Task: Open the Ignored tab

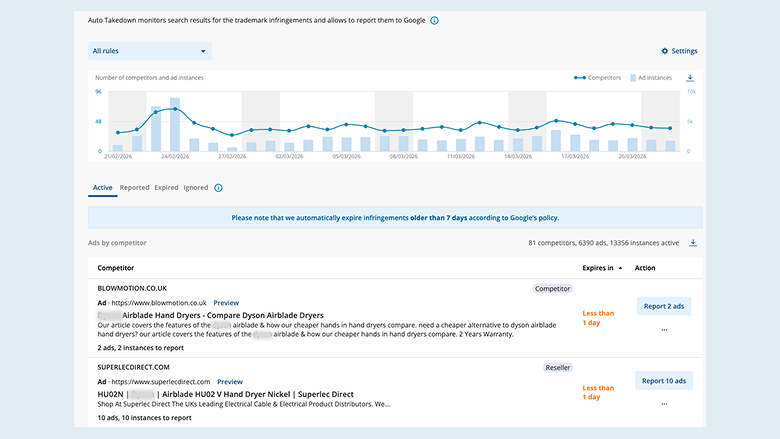Action: [x=195, y=187]
